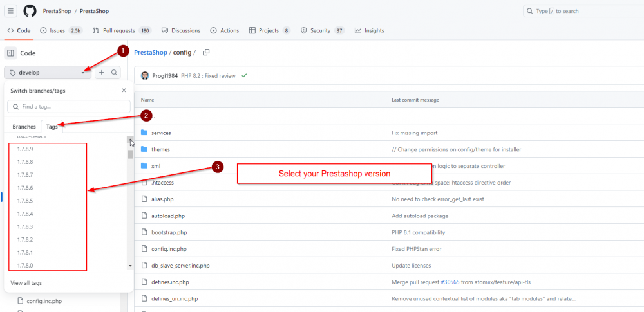The height and width of the screenshot is (312, 644).
Task: Open the 'PHP 8.2 : Fixed review' commit message
Action: click(x=208, y=76)
